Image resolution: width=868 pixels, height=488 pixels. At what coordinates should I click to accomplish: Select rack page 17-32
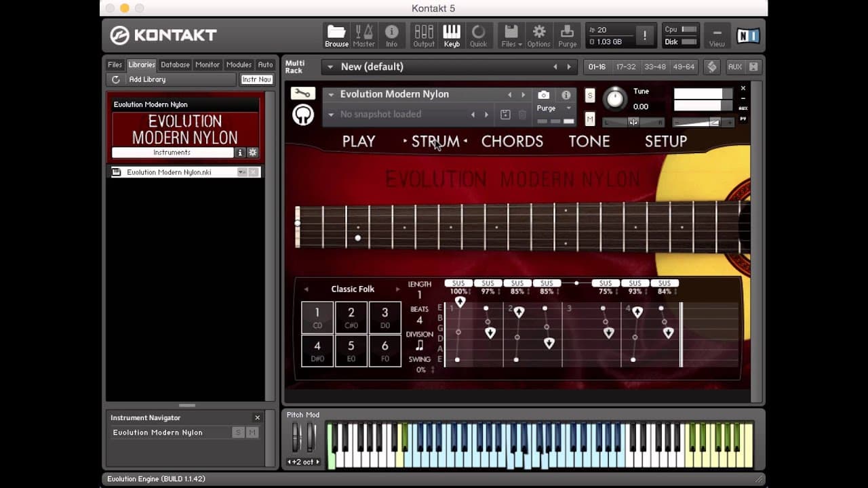(x=626, y=66)
